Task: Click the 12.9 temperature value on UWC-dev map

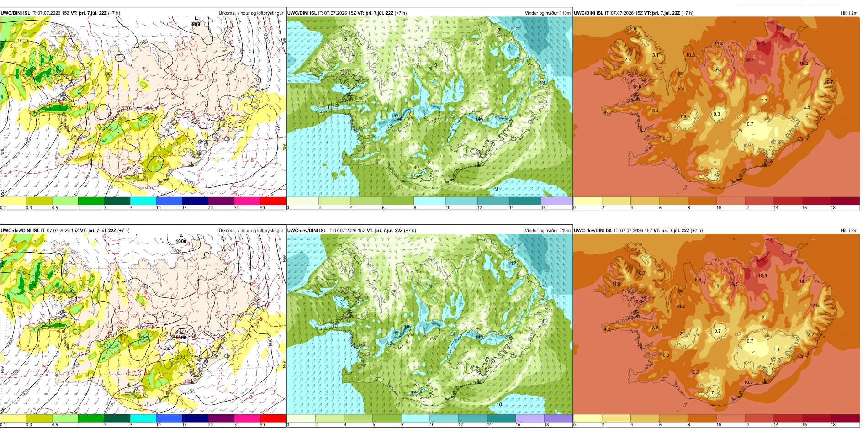Action: pos(762,275)
